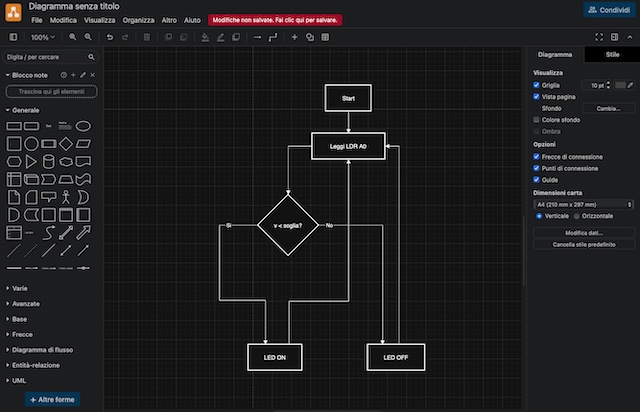Open the Organizza menu
This screenshot has height=412, width=640.
point(139,20)
